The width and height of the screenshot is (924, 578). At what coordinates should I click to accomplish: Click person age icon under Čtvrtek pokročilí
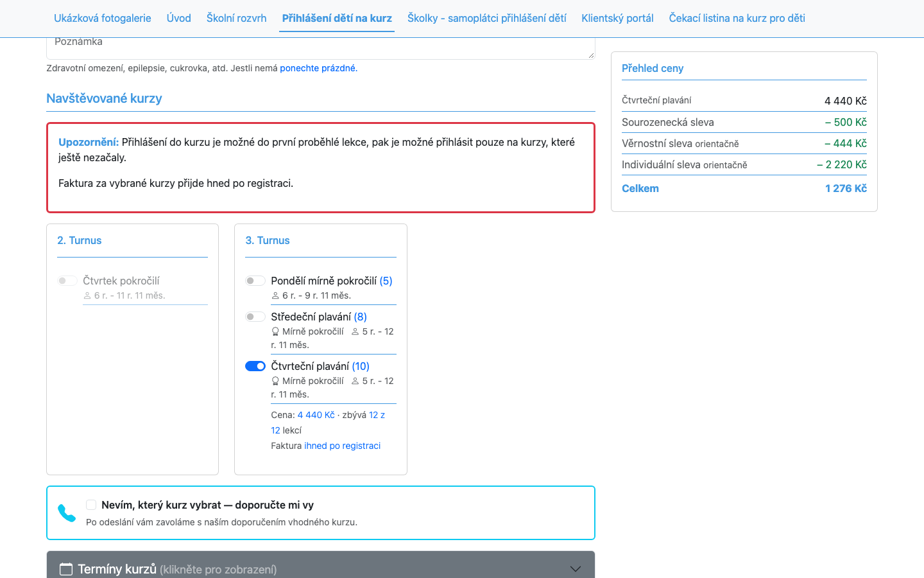(87, 296)
